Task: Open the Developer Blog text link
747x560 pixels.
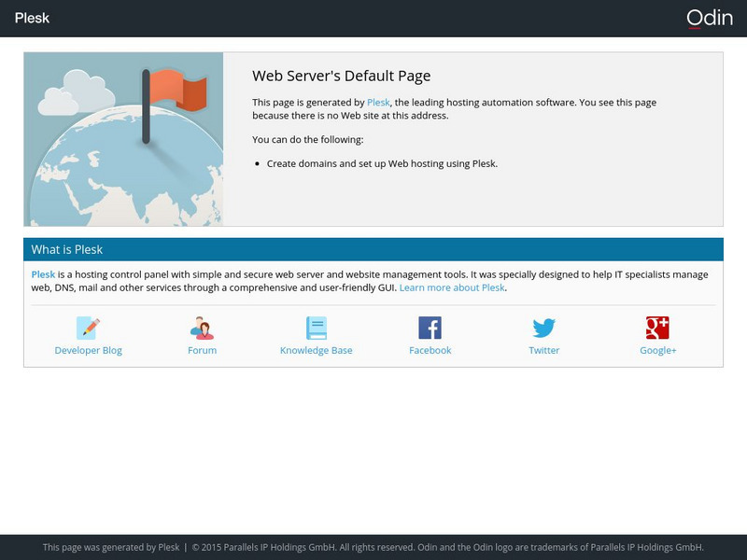Action: coord(89,351)
